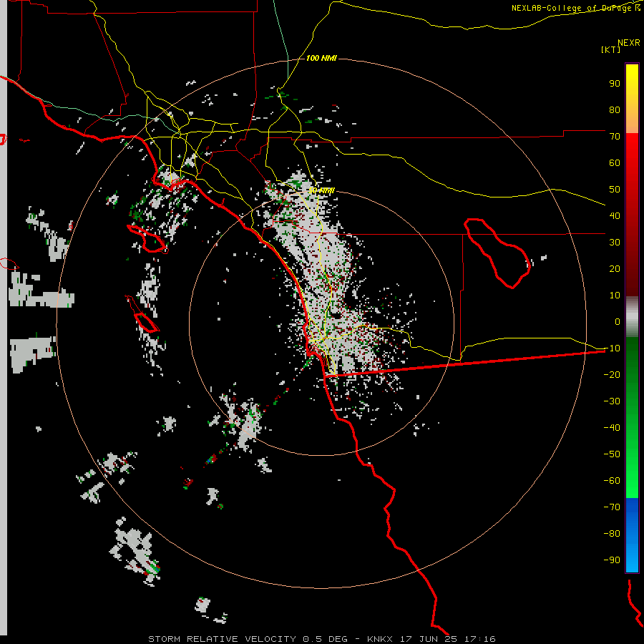Click the positive 90 scale value
644x644 pixels.
pos(615,84)
